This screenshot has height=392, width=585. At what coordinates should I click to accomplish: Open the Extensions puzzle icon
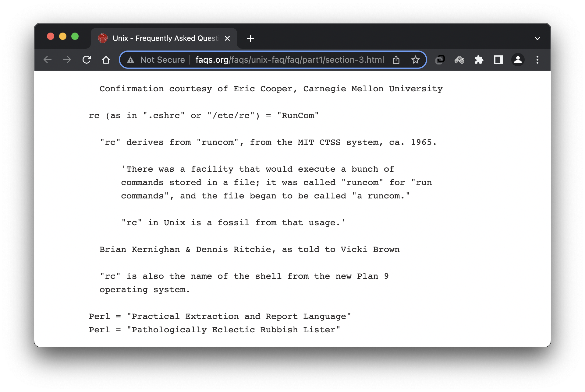coord(479,60)
